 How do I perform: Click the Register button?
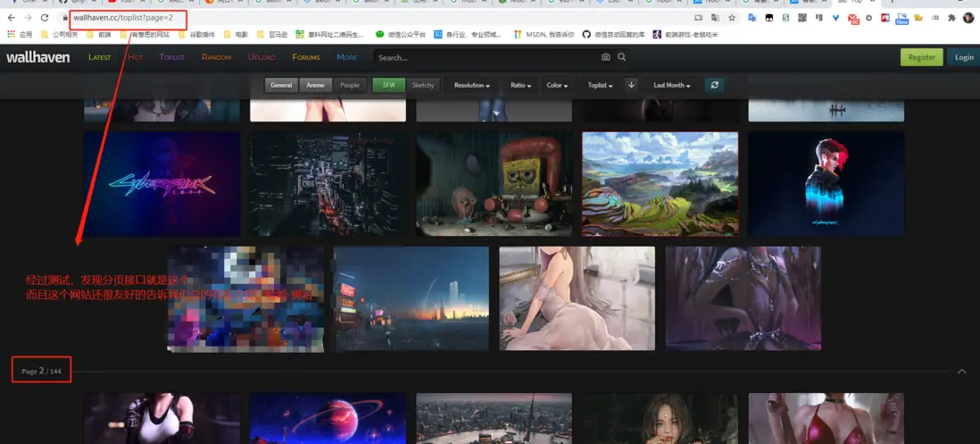pyautogui.click(x=921, y=57)
